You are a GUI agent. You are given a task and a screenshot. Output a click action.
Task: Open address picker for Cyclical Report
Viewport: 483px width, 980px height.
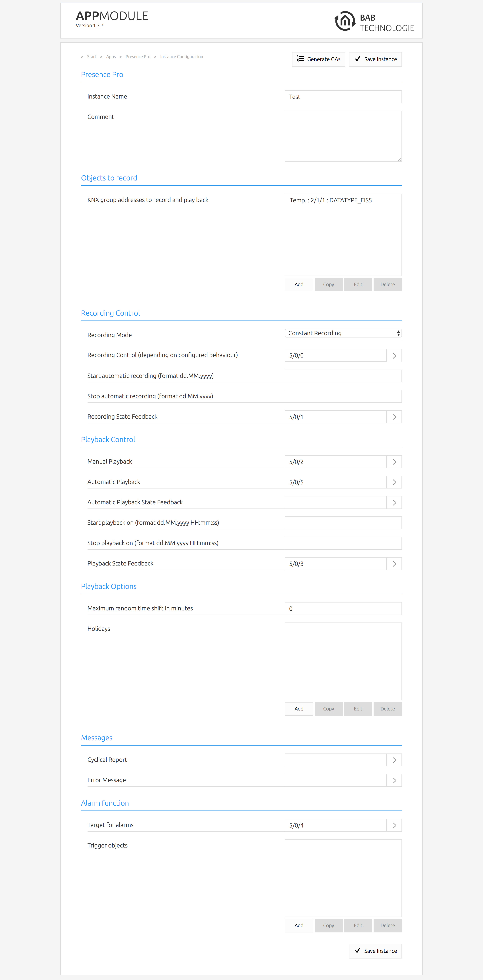pos(394,760)
